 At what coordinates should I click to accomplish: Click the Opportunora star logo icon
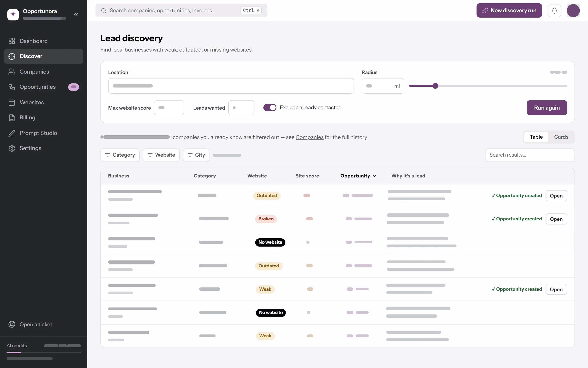click(13, 15)
